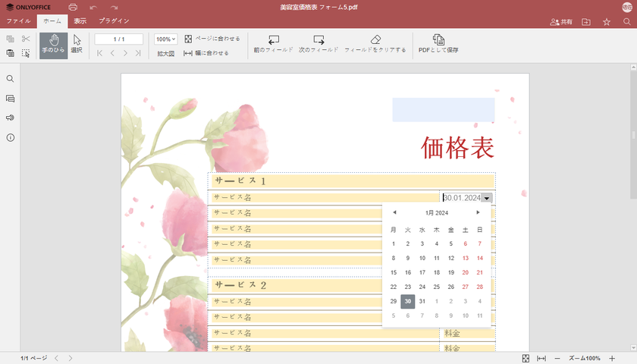Go to the previous field

coord(274,39)
